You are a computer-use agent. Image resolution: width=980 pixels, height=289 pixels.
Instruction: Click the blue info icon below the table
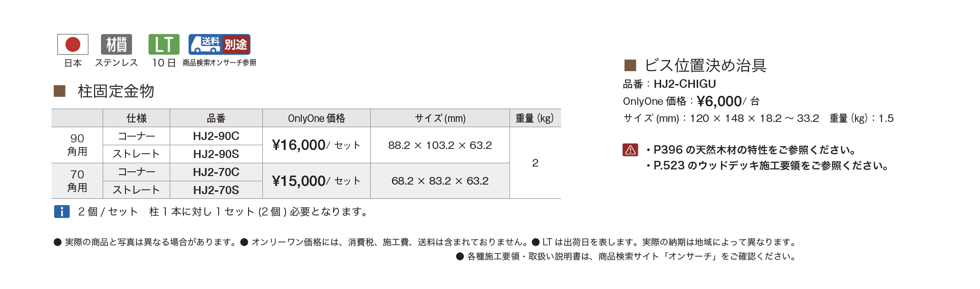pyautogui.click(x=62, y=212)
